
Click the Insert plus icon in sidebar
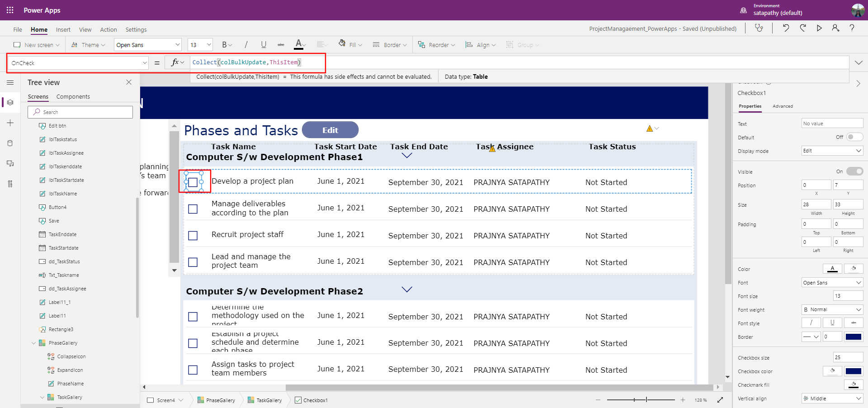pos(10,123)
